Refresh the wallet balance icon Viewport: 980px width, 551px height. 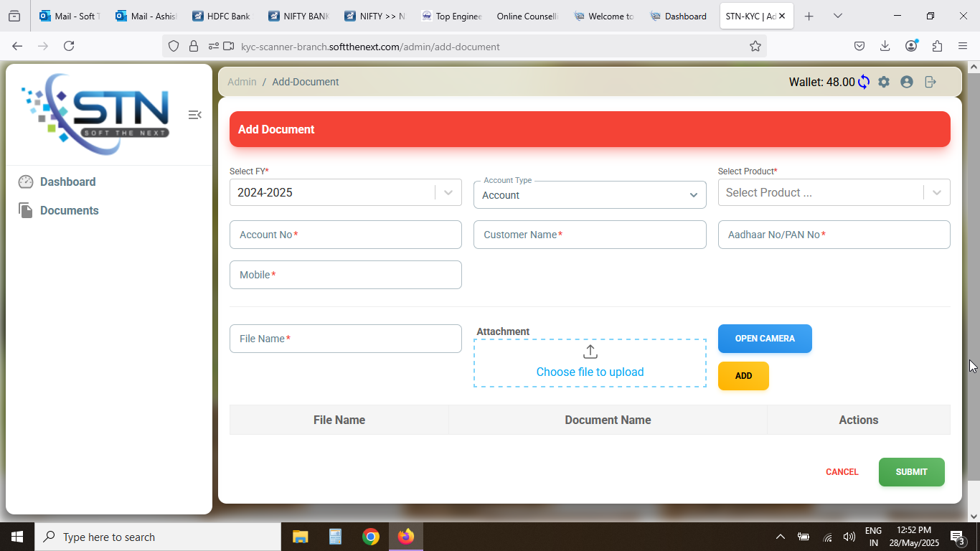point(864,82)
